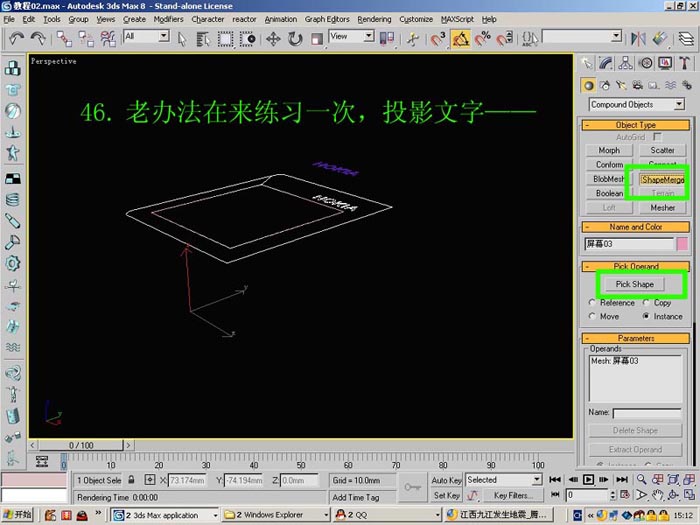Toggle the Selection Lock padlock
The height and width of the screenshot is (525, 700).
point(131,480)
